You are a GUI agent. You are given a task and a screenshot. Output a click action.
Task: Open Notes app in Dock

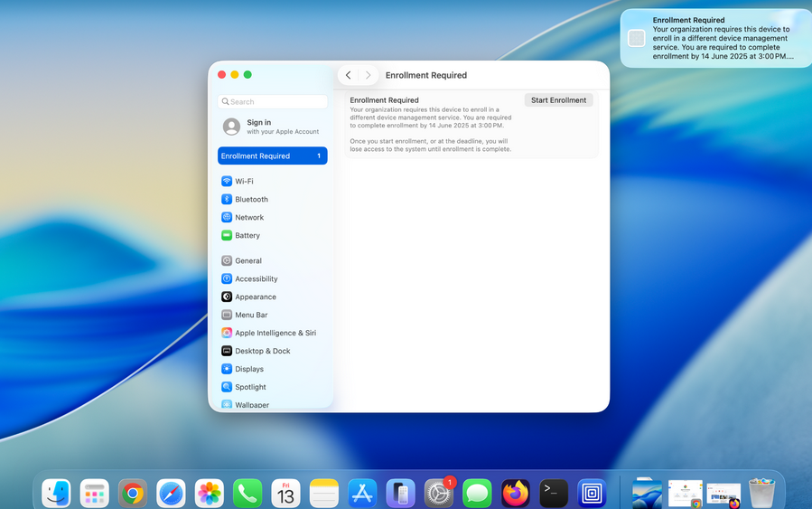click(324, 493)
